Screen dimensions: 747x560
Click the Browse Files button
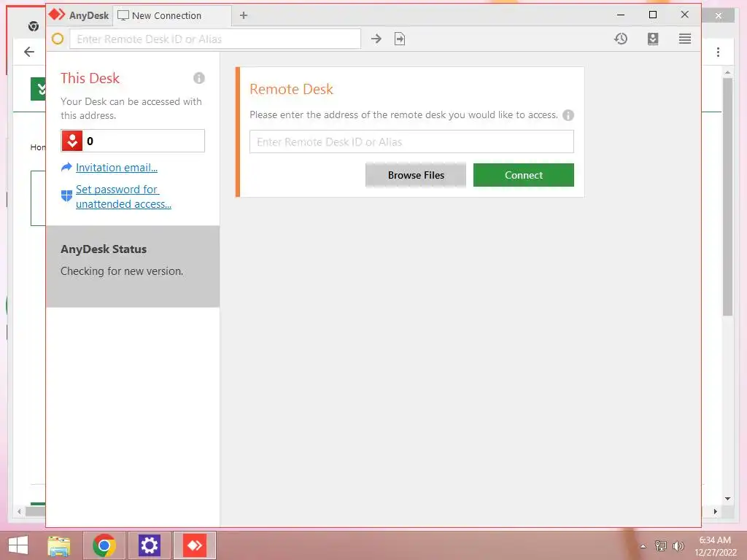[415, 175]
